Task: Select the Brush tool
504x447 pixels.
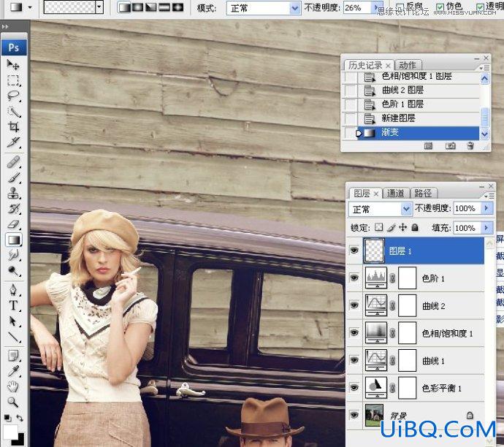Action: pyautogui.click(x=13, y=177)
